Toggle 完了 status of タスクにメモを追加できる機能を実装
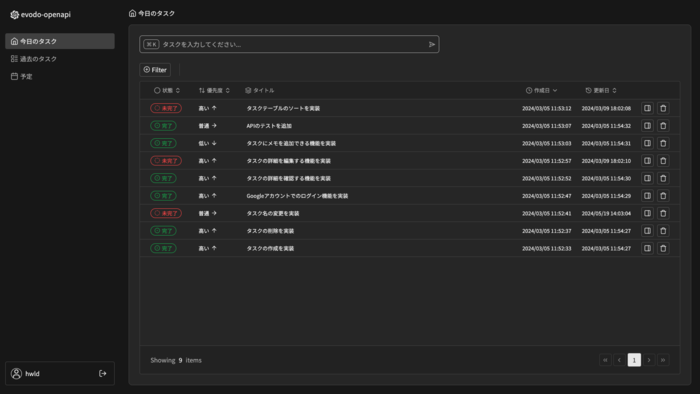700x394 pixels. coord(163,143)
